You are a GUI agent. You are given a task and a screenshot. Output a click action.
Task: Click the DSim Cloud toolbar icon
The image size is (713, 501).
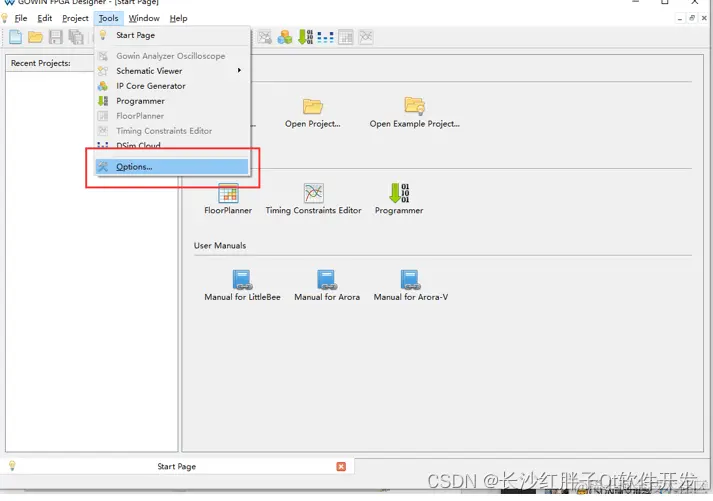coord(325,37)
